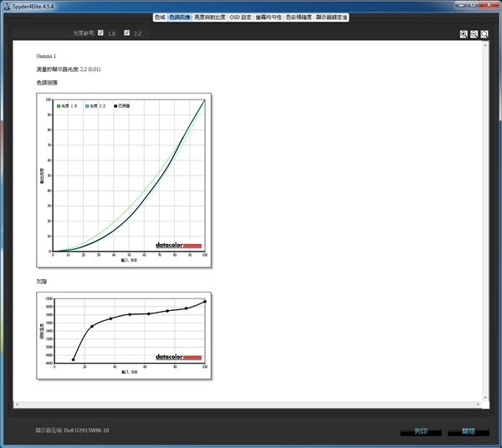Viewport: 502px width, 448px height.
Task: Switch to the 顯示器額定值 tab
Action: pyautogui.click(x=331, y=18)
